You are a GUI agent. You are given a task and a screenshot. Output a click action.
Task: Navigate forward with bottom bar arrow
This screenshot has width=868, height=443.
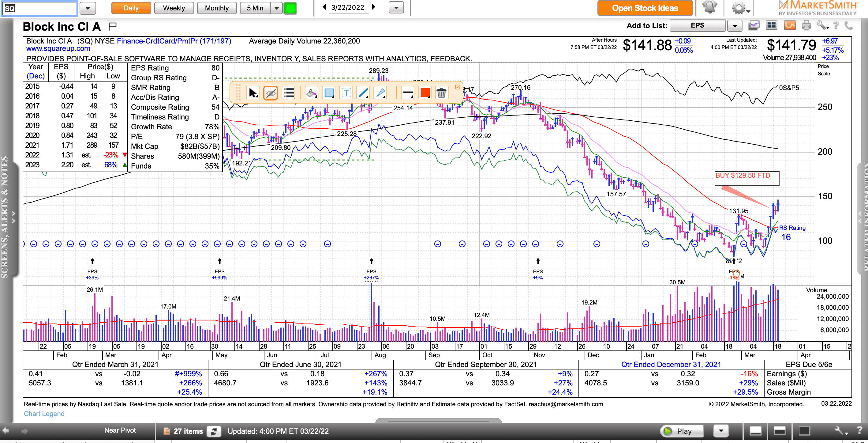pyautogui.click(x=24, y=431)
